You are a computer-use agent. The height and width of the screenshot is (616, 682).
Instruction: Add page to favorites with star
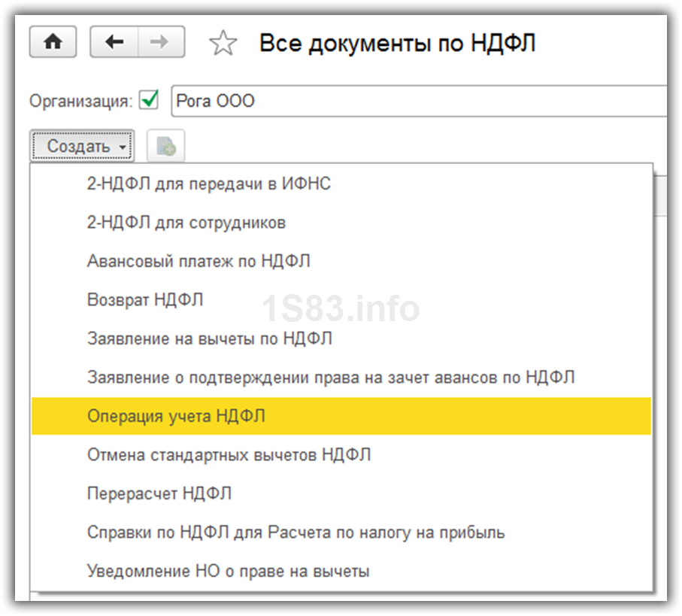point(223,44)
